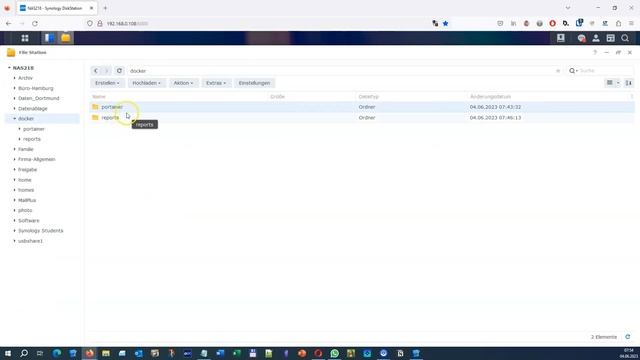
Task: Select reports subfolder in the tree
Action: (x=32, y=139)
